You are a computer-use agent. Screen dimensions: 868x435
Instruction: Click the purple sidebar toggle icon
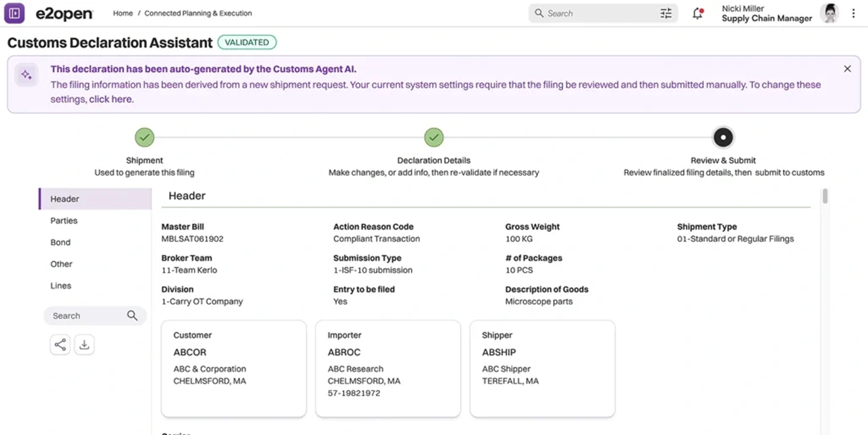[14, 13]
